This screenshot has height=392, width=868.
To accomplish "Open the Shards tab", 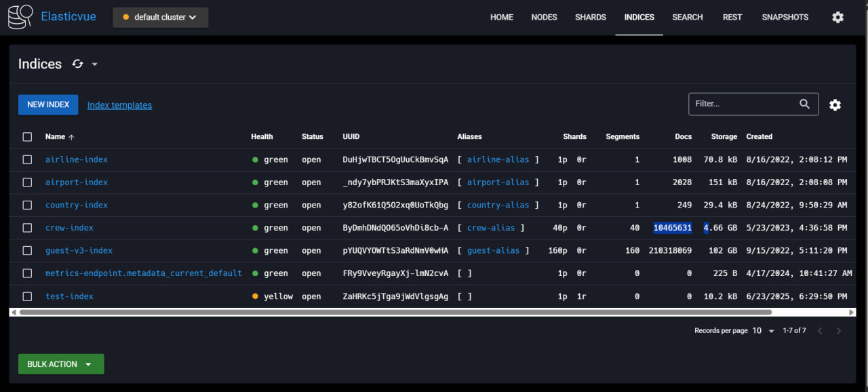I will click(591, 17).
